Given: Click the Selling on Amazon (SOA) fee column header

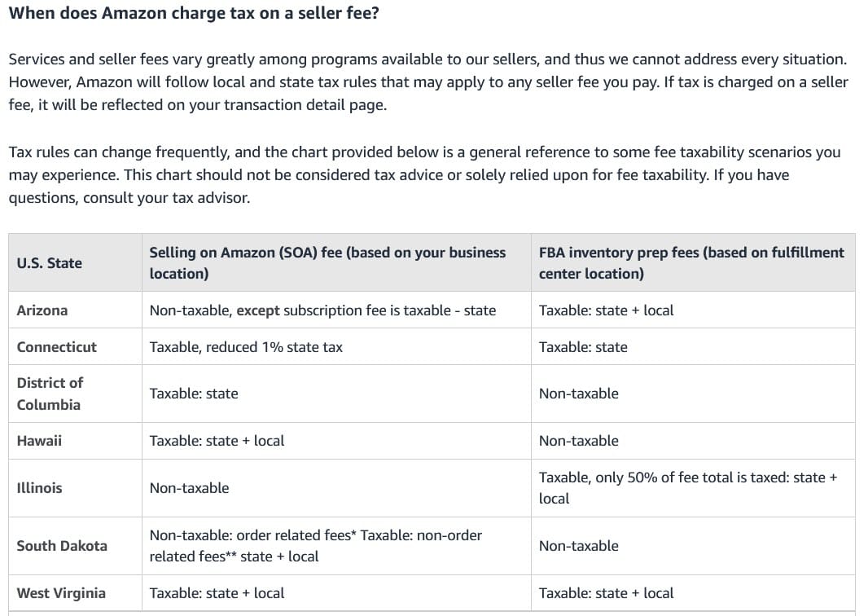Looking at the screenshot, I should coord(327,263).
